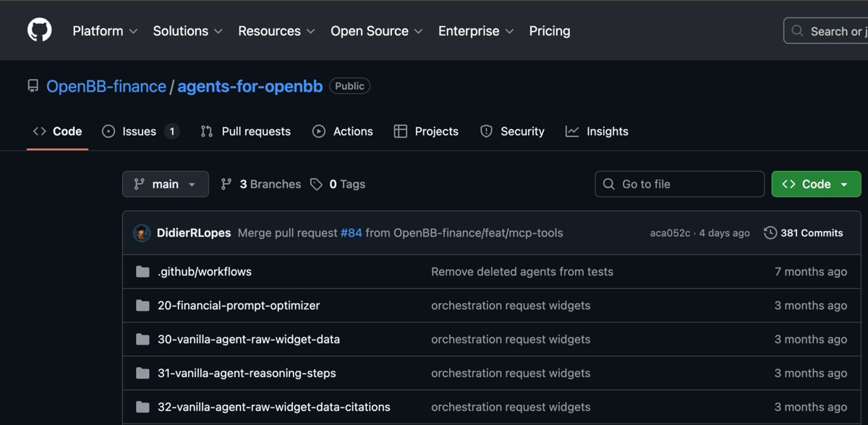The width and height of the screenshot is (868, 425).
Task: Click the GitHub Octocat logo
Action: [x=39, y=30]
